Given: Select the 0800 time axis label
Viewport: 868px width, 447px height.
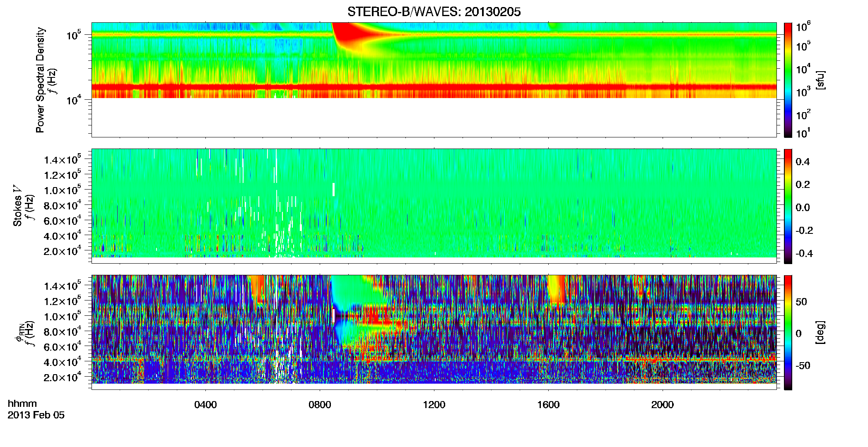Looking at the screenshot, I should 320,405.
